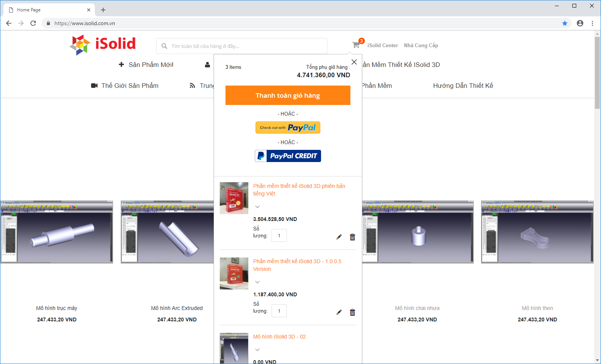Expand details of 1.0.0.5 Version item
Image resolution: width=601 pixels, height=364 pixels.
[257, 282]
